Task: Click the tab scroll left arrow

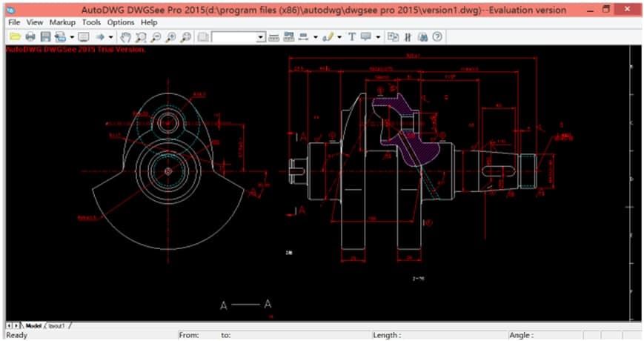Action: coord(9,325)
